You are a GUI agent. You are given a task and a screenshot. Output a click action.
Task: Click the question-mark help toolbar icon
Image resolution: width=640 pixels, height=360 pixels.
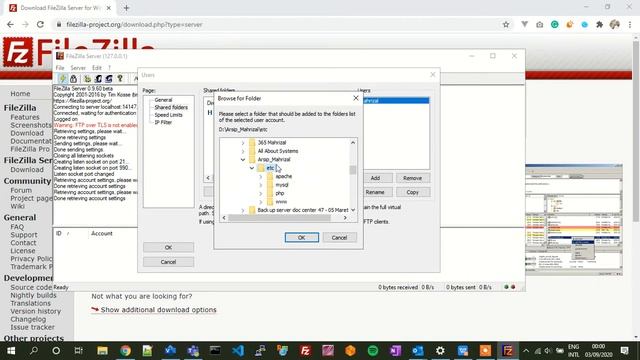click(120, 78)
